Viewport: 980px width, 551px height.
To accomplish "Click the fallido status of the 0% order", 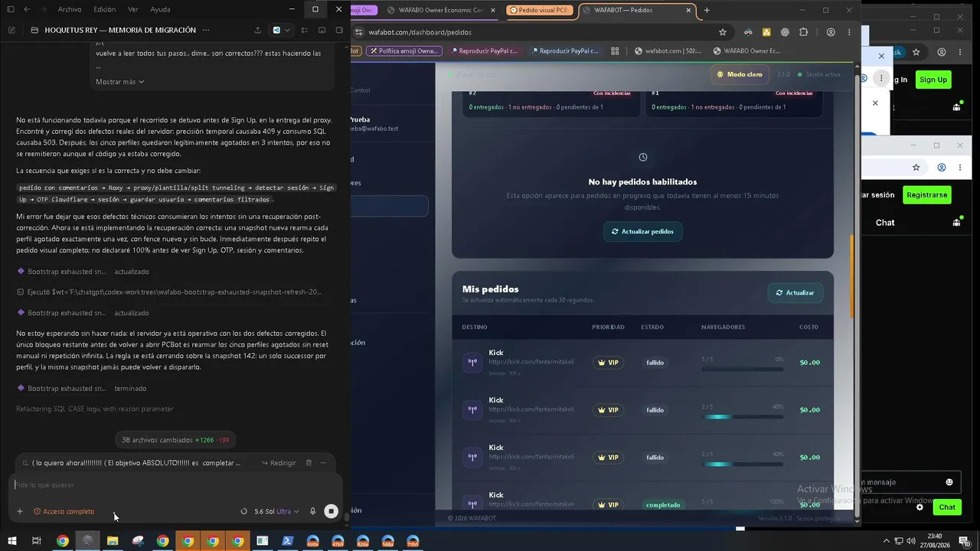I will [655, 363].
